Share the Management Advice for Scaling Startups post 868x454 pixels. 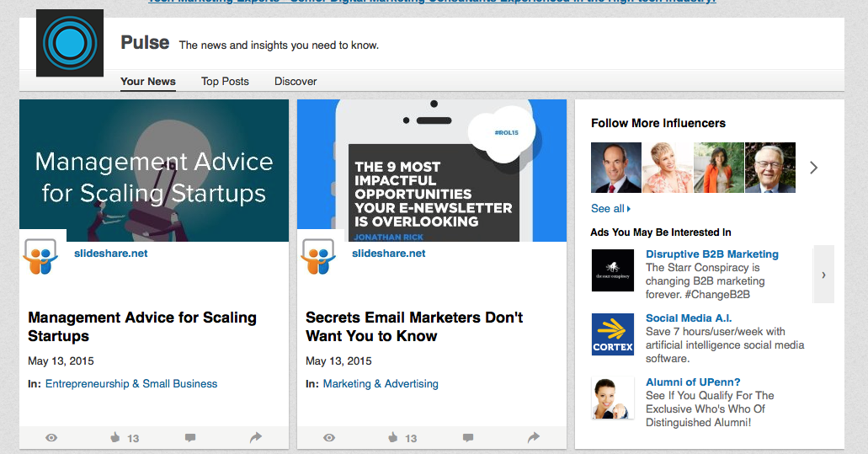click(256, 438)
